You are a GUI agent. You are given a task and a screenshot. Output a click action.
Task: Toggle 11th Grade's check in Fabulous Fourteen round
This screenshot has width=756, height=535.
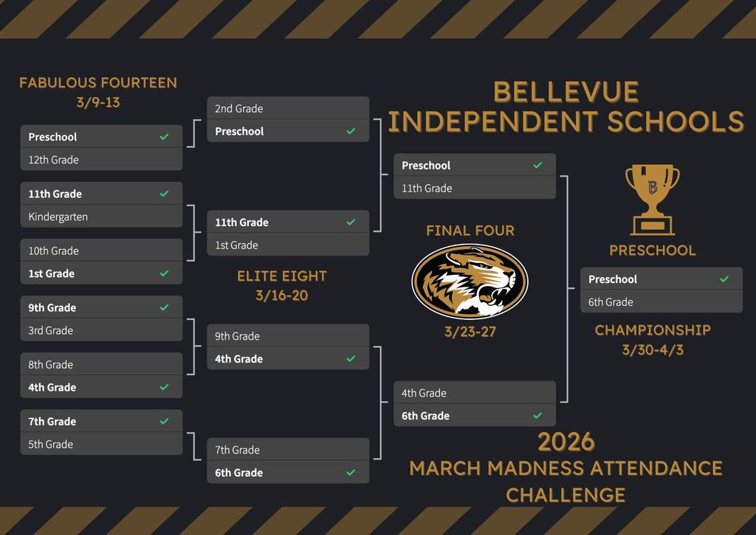coord(165,194)
